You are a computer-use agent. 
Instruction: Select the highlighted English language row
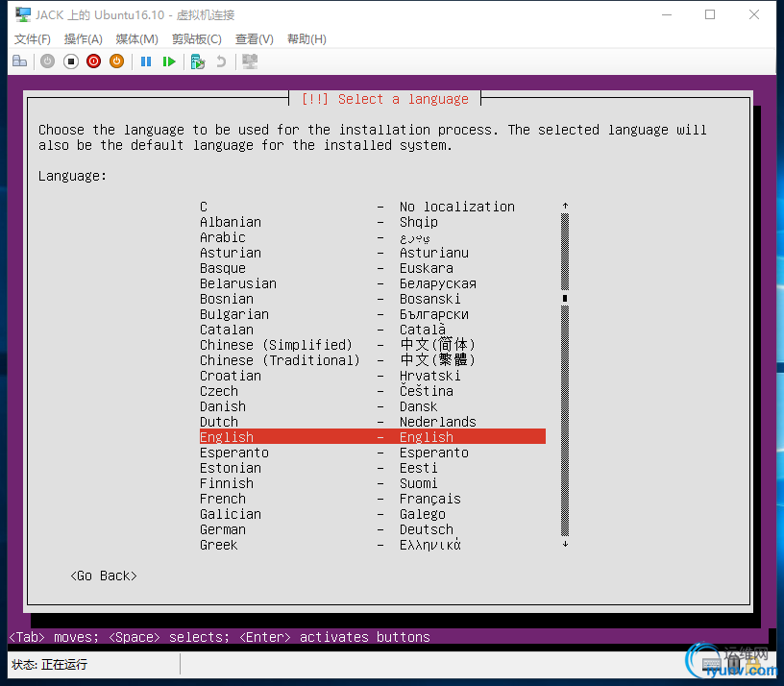[x=373, y=436]
